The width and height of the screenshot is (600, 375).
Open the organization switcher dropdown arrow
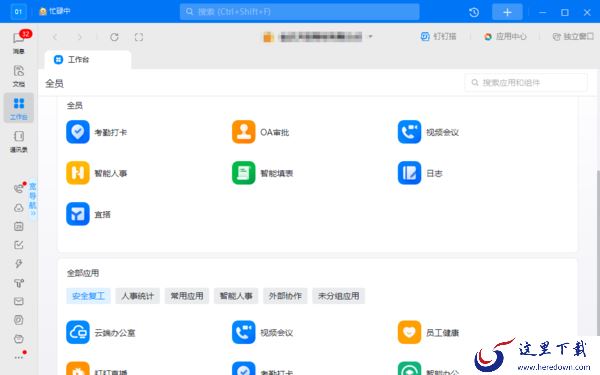[x=370, y=36]
